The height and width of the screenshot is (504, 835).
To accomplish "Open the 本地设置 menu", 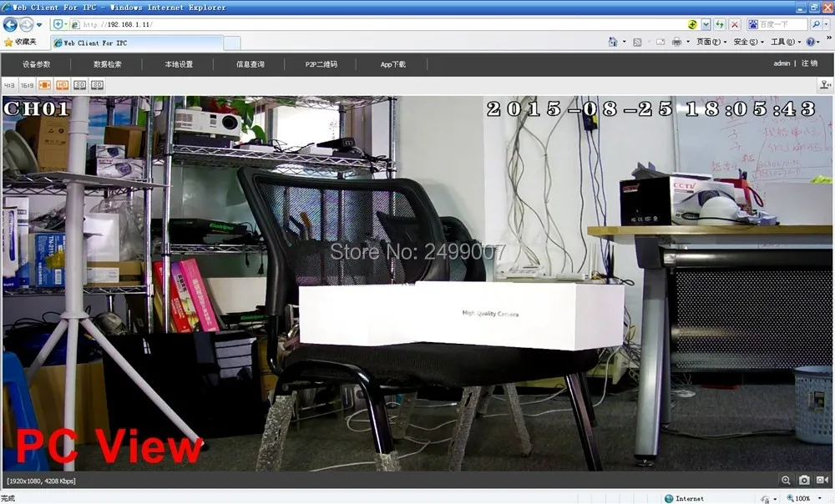I will tap(179, 64).
